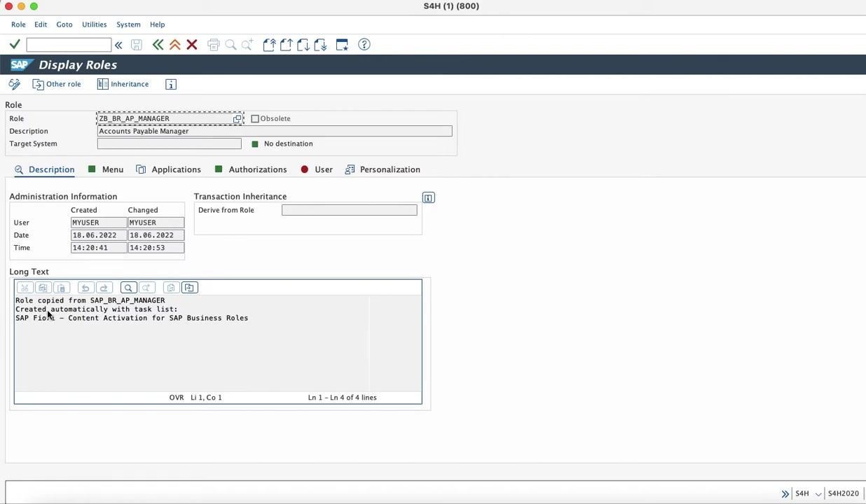
Task: Click the Previous Page icon
Action: pos(286,45)
